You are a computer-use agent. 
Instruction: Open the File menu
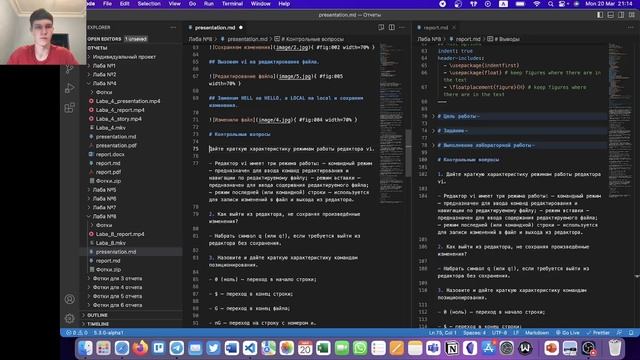[x=107, y=4]
